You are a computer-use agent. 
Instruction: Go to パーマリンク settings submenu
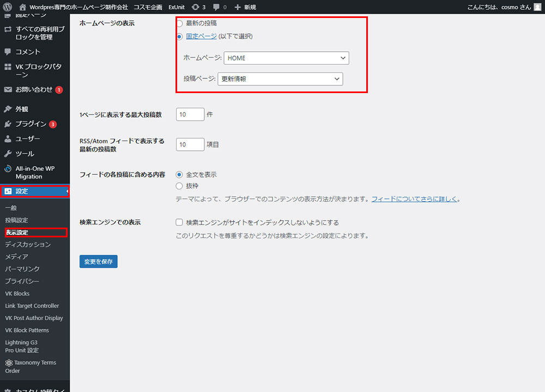pyautogui.click(x=22, y=269)
